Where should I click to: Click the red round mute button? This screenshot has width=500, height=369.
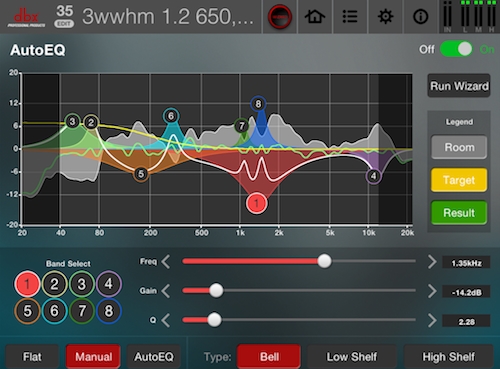280,16
